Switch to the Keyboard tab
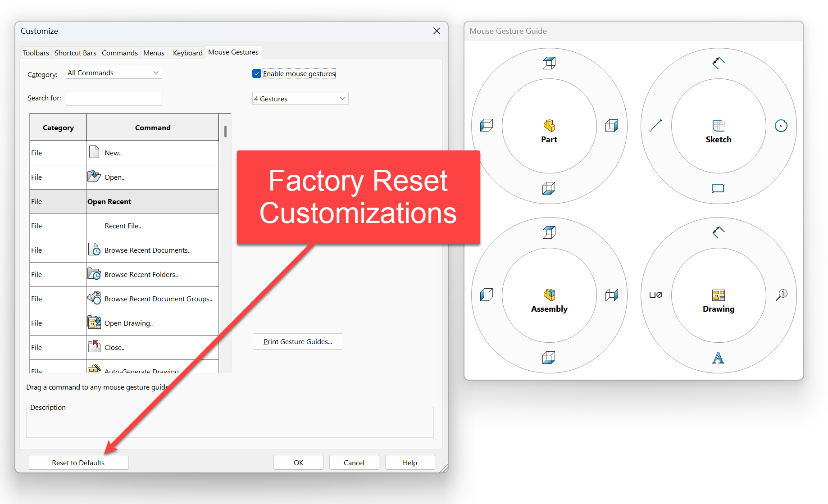828x504 pixels. tap(188, 53)
